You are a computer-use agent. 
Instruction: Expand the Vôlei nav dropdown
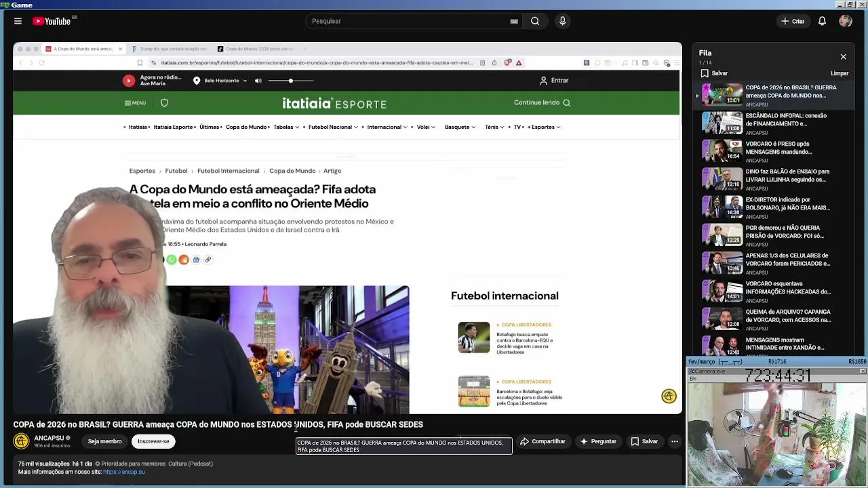[x=426, y=127]
